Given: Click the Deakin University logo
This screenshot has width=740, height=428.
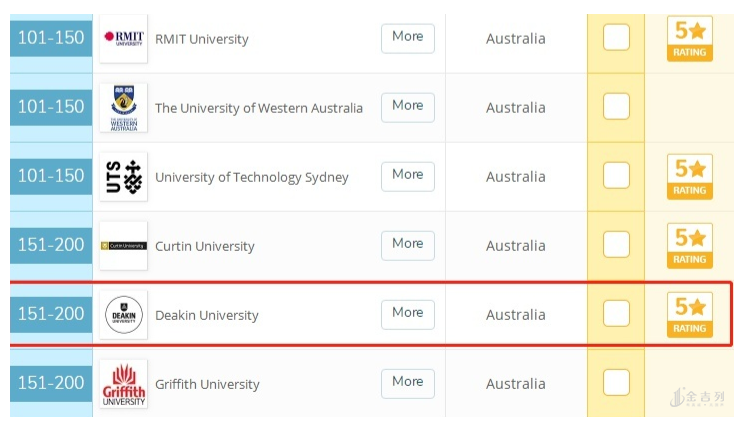Looking at the screenshot, I should click(x=123, y=315).
